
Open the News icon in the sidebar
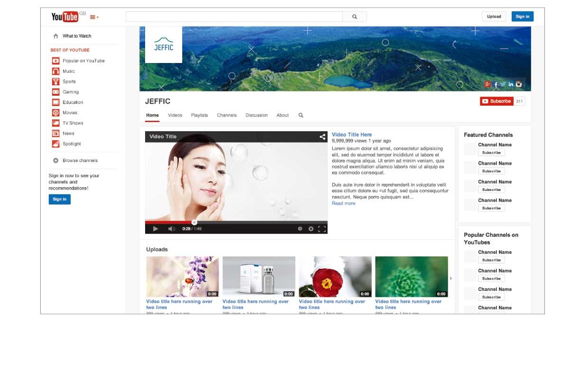coord(55,134)
